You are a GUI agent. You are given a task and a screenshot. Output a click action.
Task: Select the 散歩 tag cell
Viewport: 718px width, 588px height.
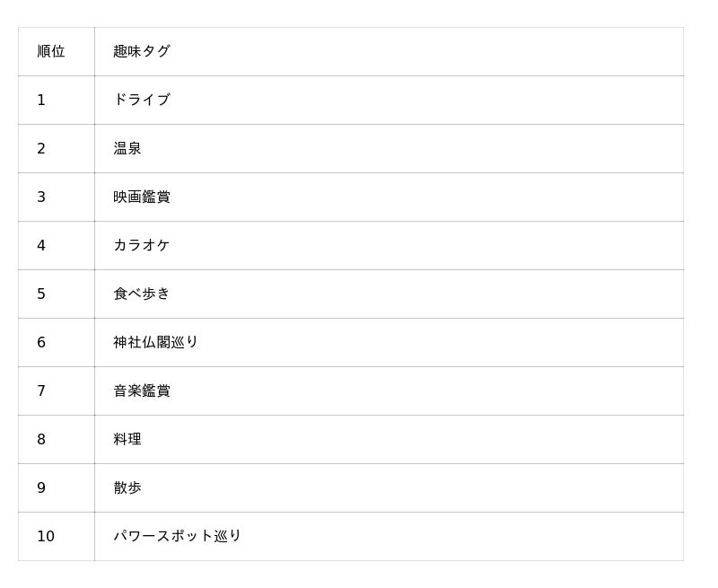pos(127,487)
